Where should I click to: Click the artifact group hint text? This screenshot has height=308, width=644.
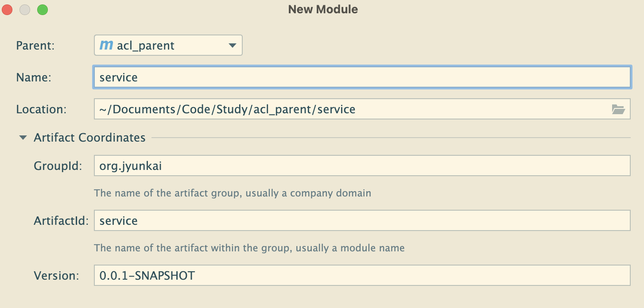point(233,193)
